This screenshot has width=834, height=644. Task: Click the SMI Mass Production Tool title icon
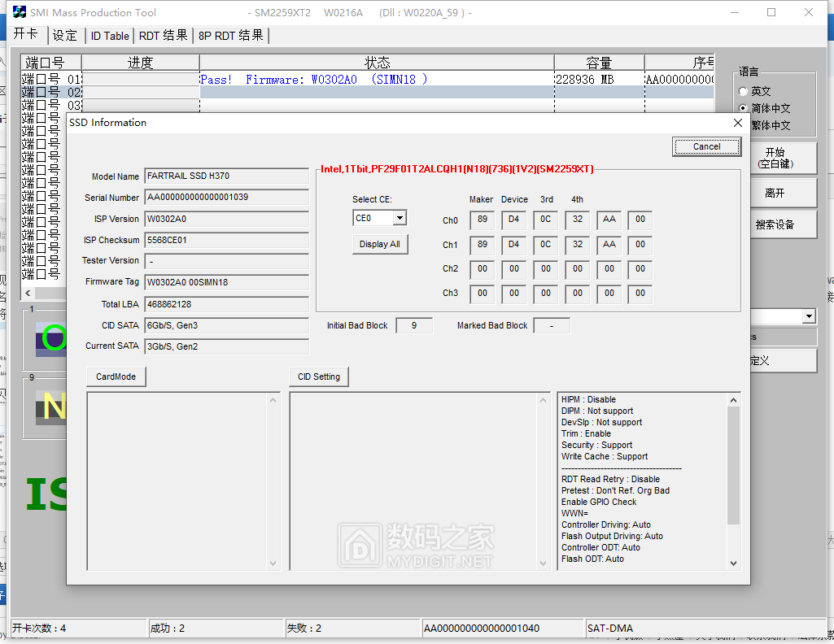[x=20, y=11]
